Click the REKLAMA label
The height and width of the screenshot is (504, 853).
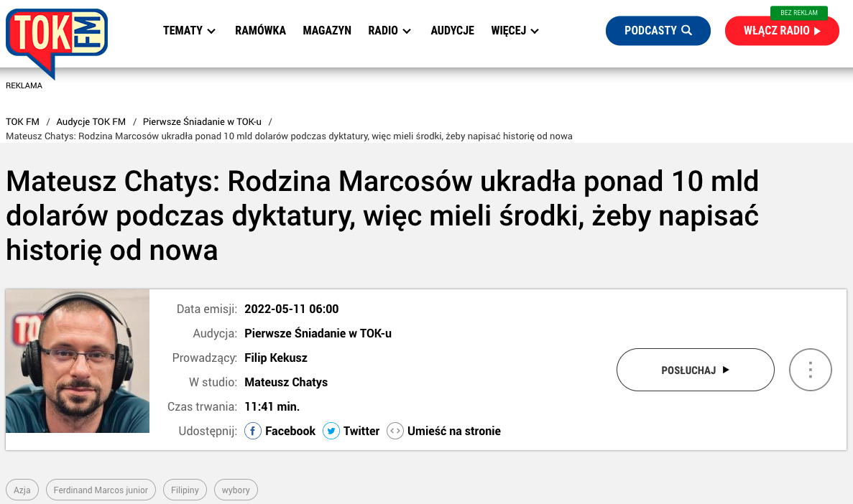coord(24,85)
